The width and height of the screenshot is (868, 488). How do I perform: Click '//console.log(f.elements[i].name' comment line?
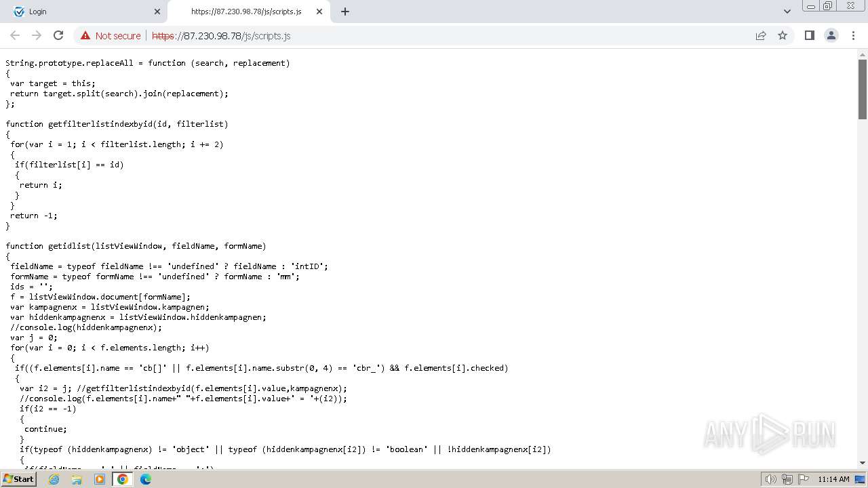[x=183, y=399]
